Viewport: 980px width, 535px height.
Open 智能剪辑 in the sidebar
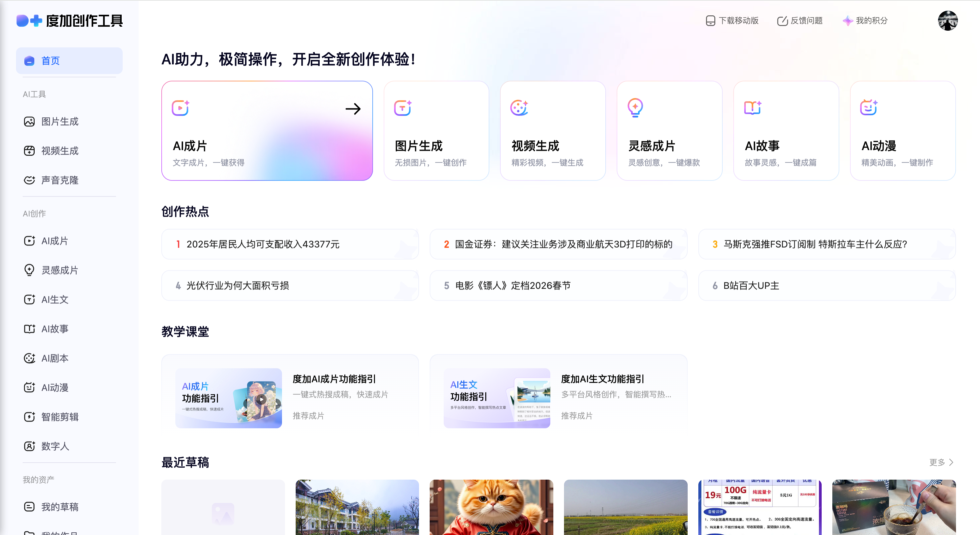(x=59, y=417)
